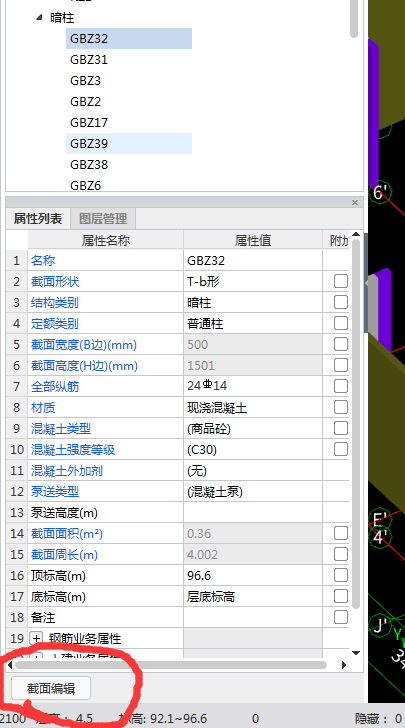Tick the 混凝土强度等级 row checkbox
This screenshot has height=728, width=405.
(x=341, y=449)
